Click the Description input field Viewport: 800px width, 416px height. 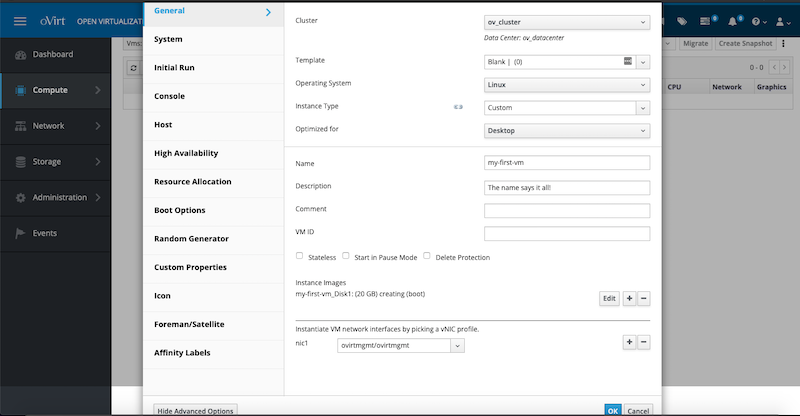(567, 188)
